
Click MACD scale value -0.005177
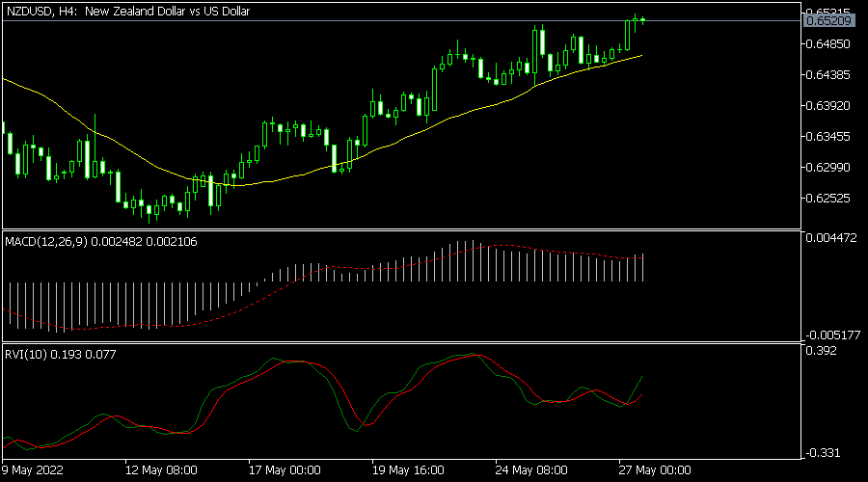click(x=833, y=335)
